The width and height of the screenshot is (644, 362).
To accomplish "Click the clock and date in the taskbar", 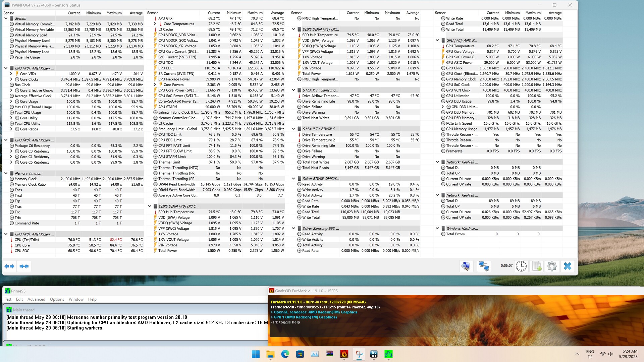I will 628,354.
